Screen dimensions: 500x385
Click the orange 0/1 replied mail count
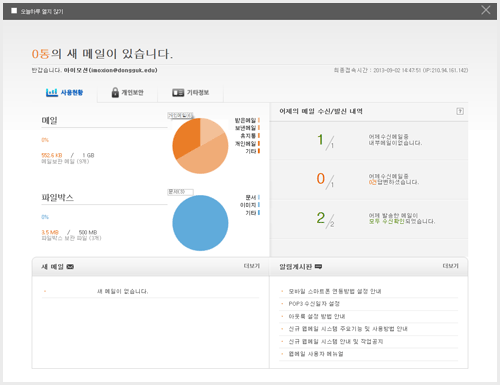326,180
